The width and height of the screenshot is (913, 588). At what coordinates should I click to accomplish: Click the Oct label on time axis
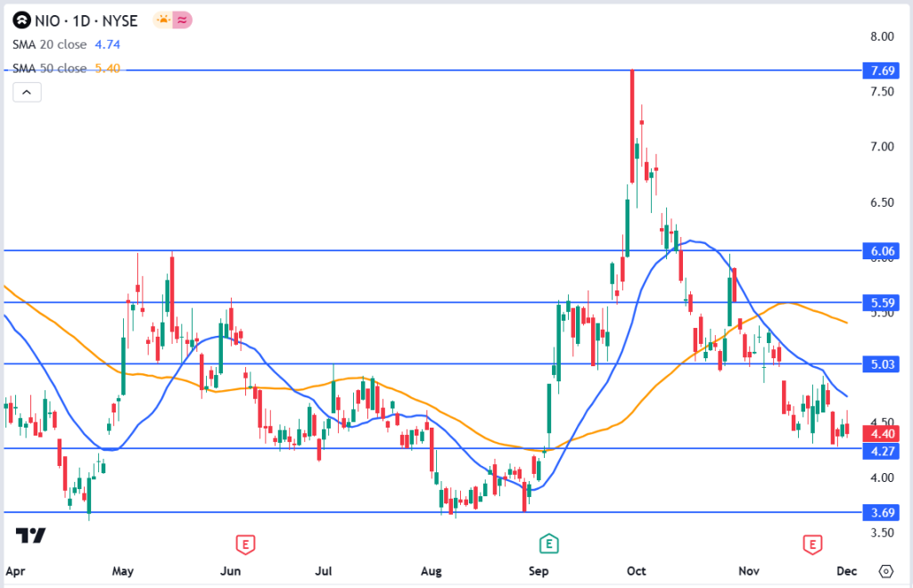coord(636,570)
